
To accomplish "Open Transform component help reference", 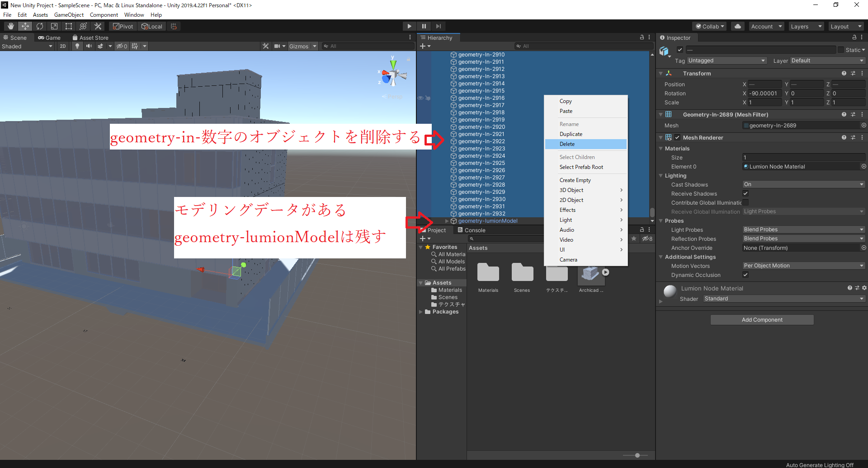I will pos(844,73).
